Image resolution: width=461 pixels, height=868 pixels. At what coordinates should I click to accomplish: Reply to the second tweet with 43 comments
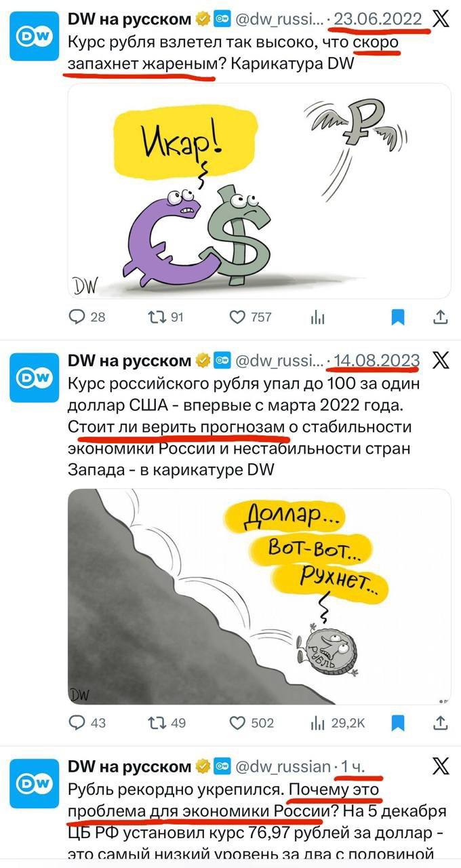coord(88,723)
